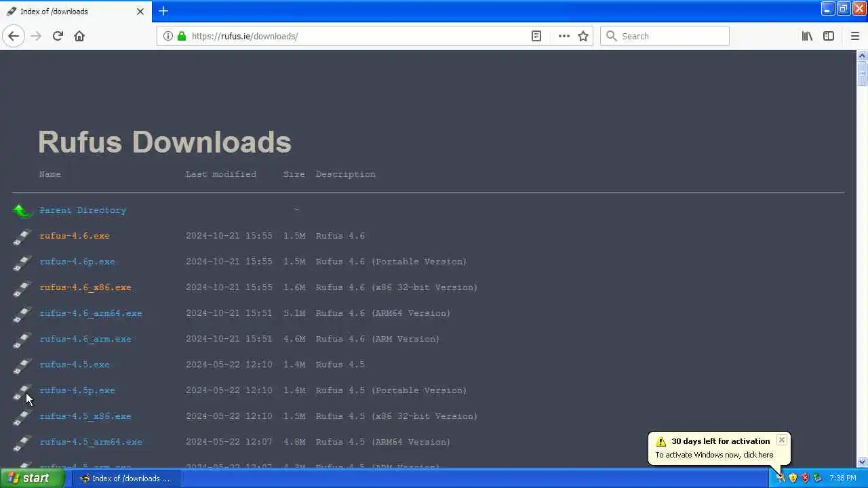
Task: Go to the Home page icon
Action: tap(79, 36)
